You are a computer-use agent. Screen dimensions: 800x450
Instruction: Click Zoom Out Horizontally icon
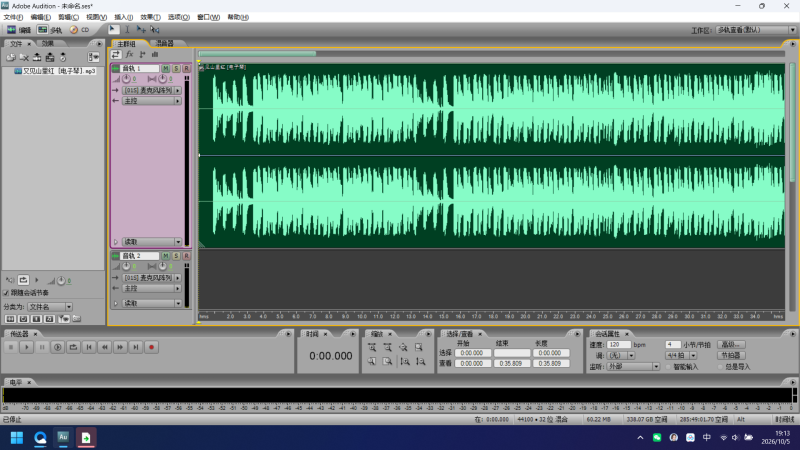(388, 347)
